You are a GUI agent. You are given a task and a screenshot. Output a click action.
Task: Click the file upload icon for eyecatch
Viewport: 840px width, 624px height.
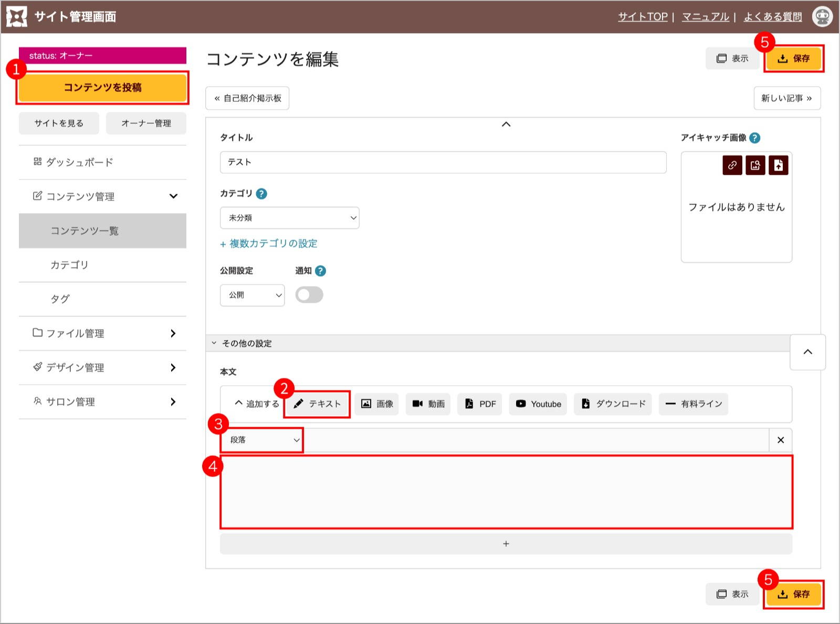click(x=778, y=165)
